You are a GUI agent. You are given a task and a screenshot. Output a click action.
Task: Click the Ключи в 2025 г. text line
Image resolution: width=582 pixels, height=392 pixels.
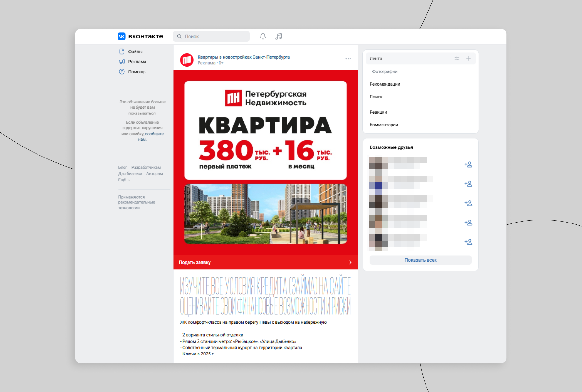pos(197,354)
